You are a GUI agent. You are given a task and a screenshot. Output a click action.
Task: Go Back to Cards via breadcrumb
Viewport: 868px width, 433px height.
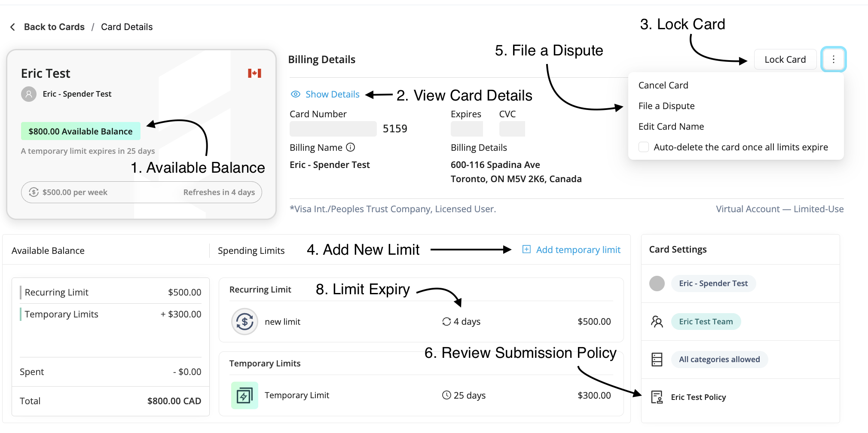coord(54,27)
